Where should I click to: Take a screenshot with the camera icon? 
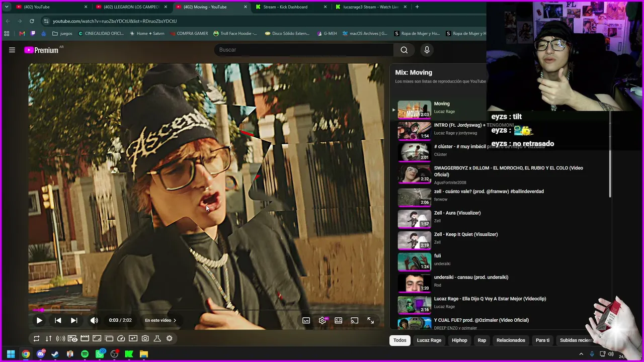[145, 338]
